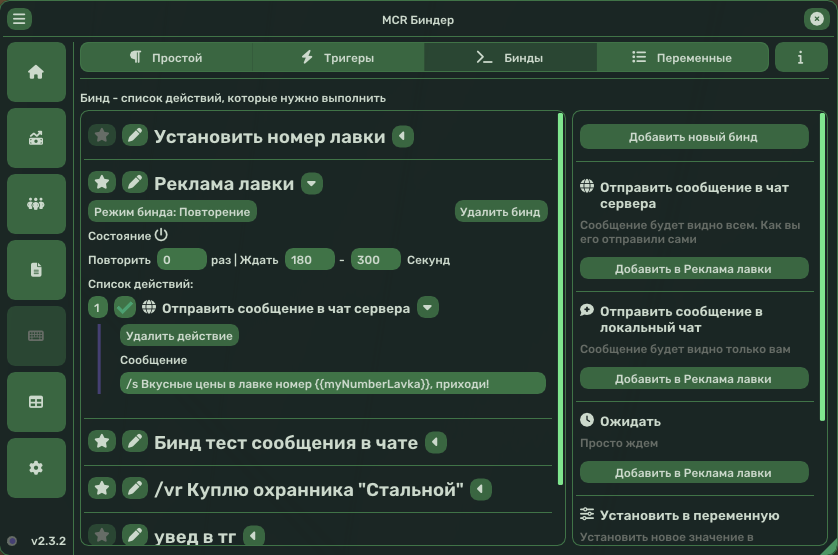The height and width of the screenshot is (555, 838).
Task: Click the actions panel vertical scrollbar
Action: point(823,267)
